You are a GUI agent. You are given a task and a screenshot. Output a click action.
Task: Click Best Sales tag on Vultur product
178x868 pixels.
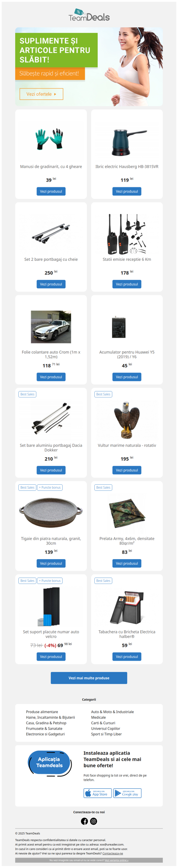click(103, 394)
